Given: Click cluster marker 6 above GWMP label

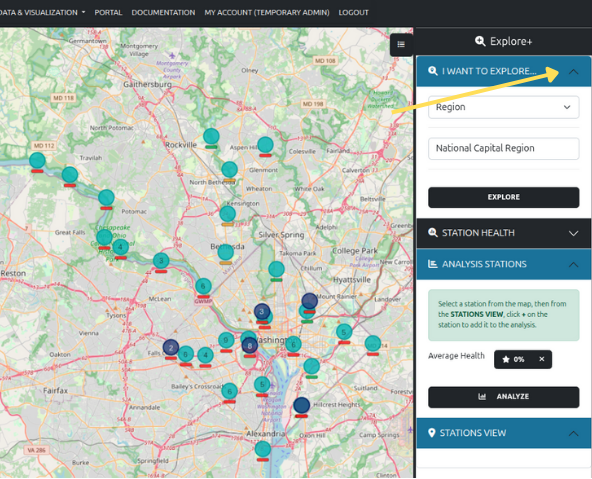Looking at the screenshot, I should tap(203, 286).
